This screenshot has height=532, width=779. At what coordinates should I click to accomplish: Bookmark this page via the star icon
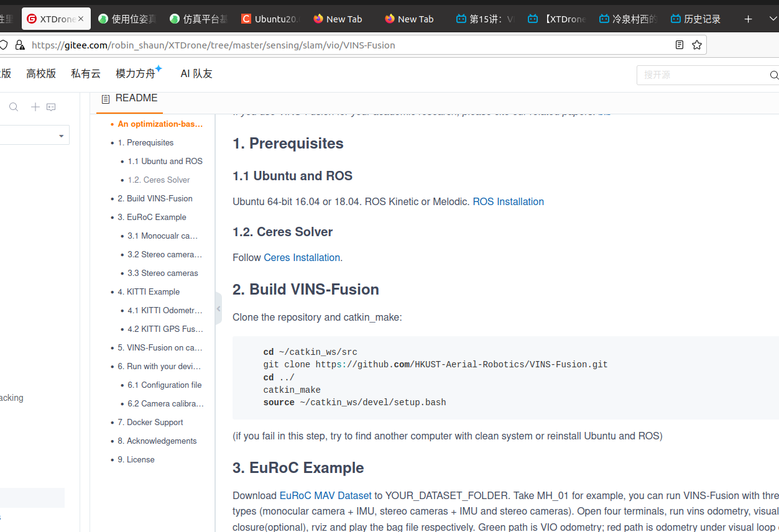tap(696, 45)
